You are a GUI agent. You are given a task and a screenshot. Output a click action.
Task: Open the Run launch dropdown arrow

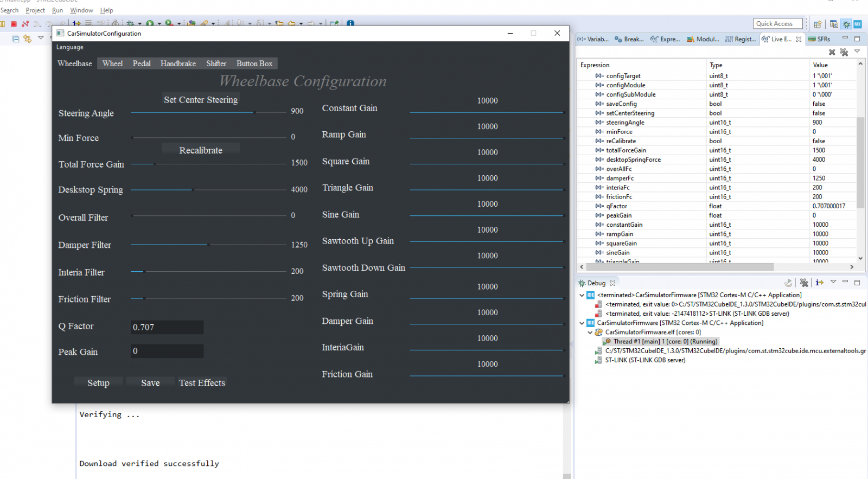[159, 24]
